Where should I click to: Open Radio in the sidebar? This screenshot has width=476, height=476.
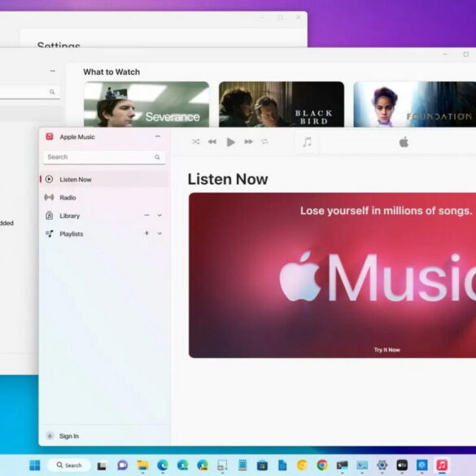pos(104,198)
